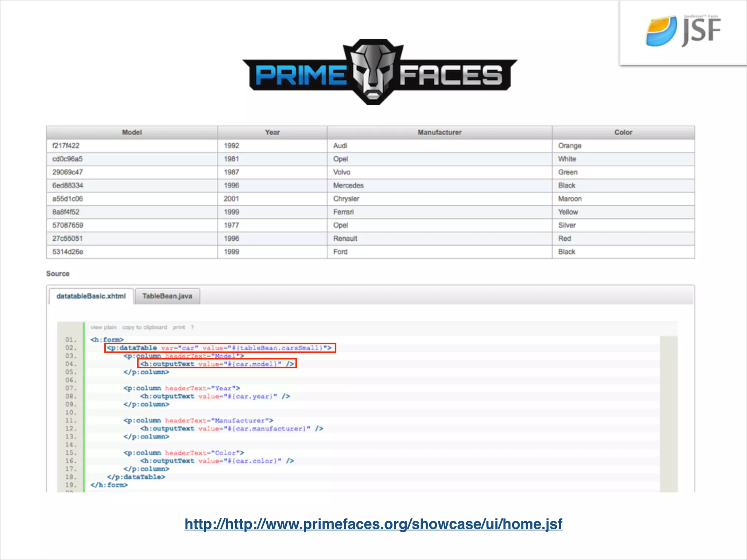
Task: Select the table row with model f217f422
Action: pyautogui.click(x=66, y=146)
